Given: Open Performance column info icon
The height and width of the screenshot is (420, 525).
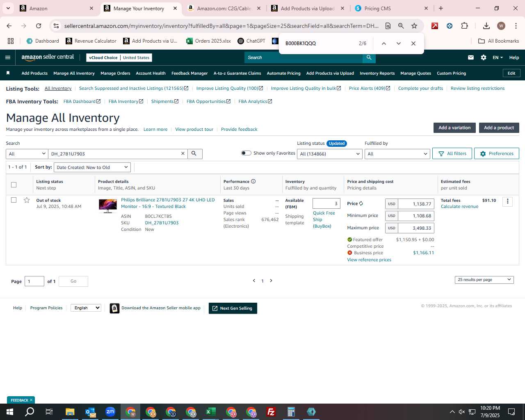Looking at the screenshot, I should tap(253, 181).
